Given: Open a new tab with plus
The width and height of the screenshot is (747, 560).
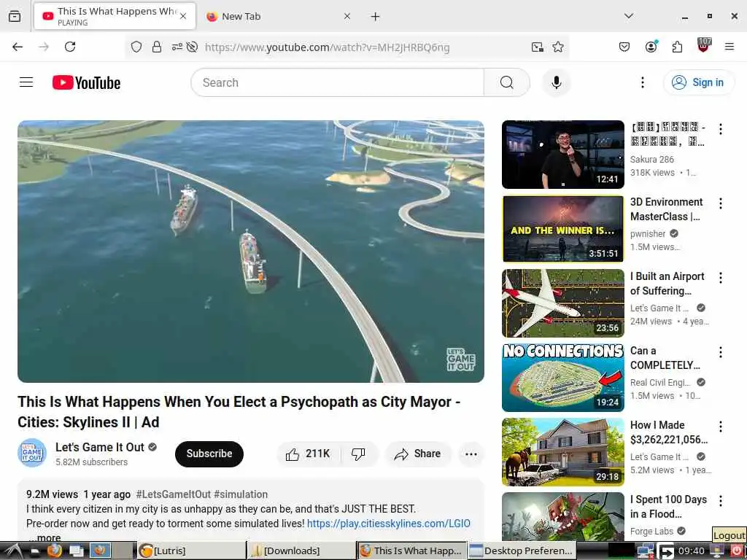Looking at the screenshot, I should (376, 16).
